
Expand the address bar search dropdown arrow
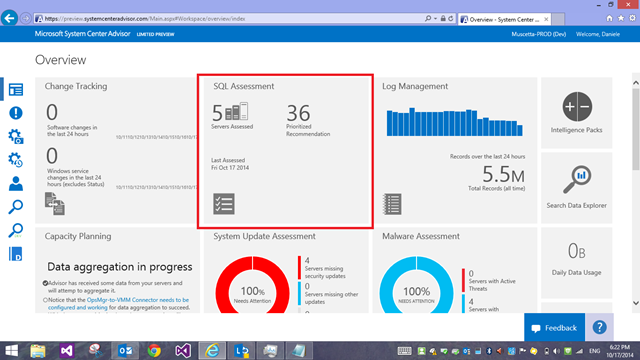436,19
